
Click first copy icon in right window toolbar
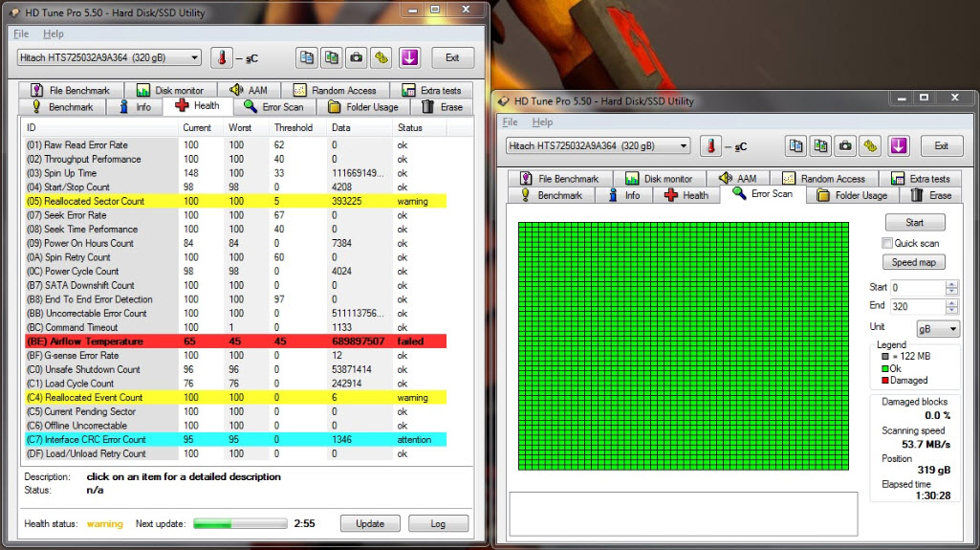click(795, 146)
